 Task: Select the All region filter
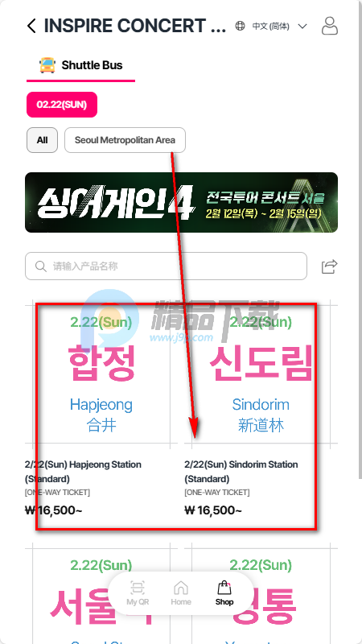tap(43, 140)
